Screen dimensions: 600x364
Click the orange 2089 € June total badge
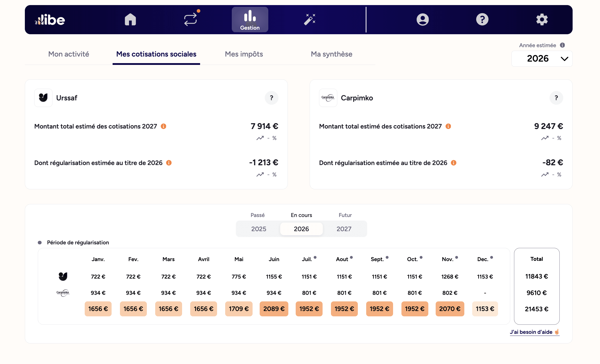pos(274,309)
